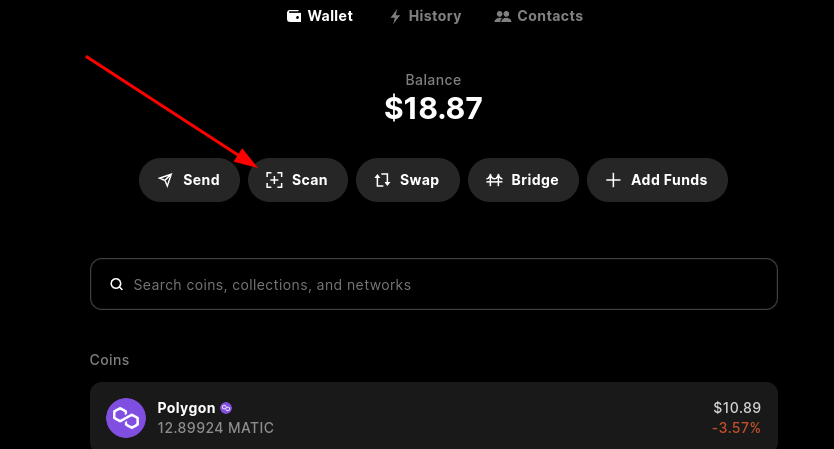Click the Scan QR frame icon
This screenshot has height=449, width=834.
click(274, 180)
